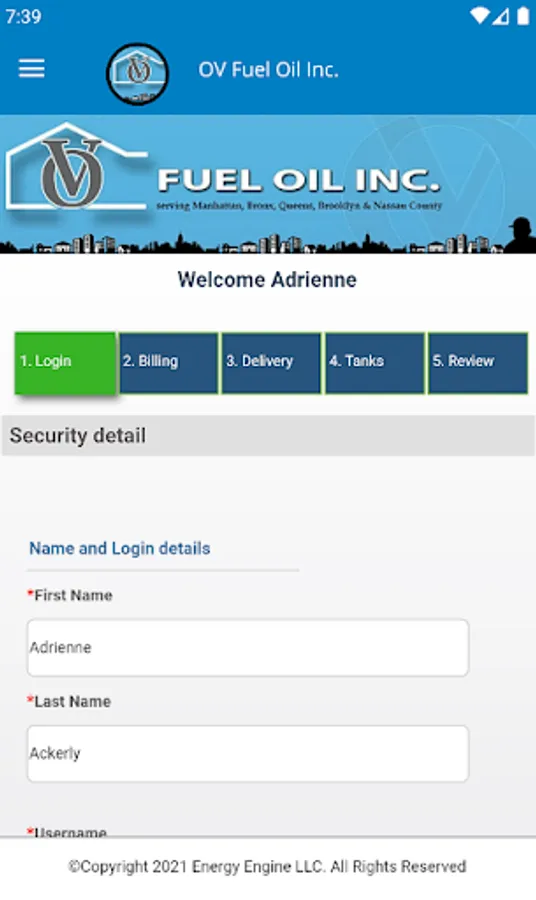Tap the Welcome Adrienne greeting text
Screen dimensions: 536x900
click(267, 280)
